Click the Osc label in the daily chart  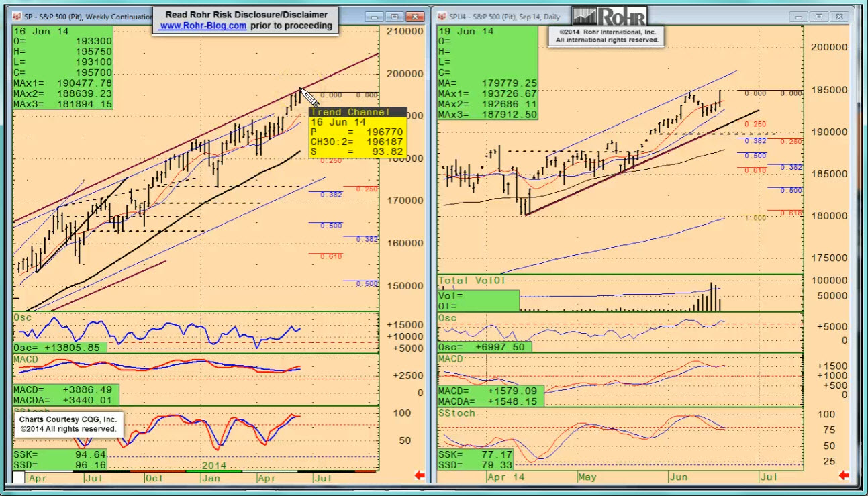point(448,318)
